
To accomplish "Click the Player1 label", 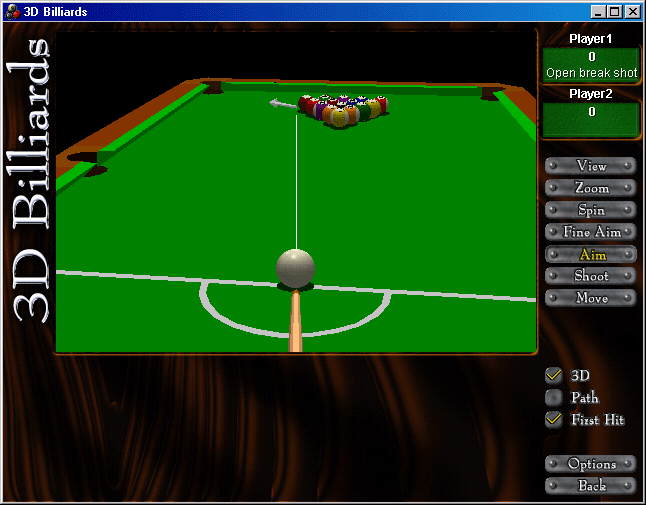I will tap(590, 39).
